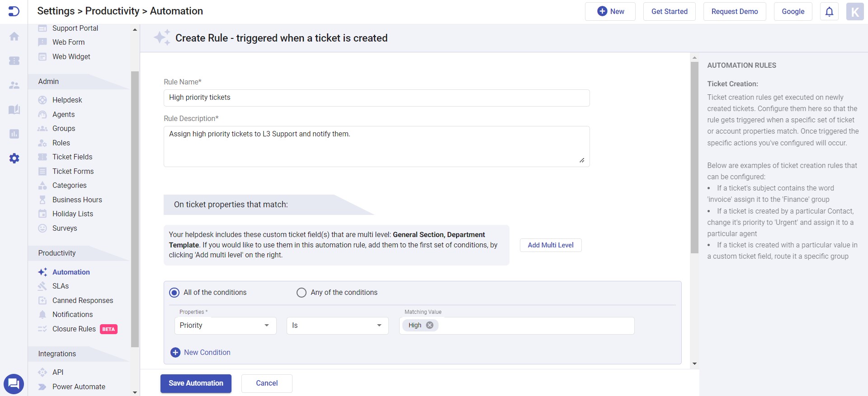This screenshot has width=868, height=396.
Task: Select All of the conditions radio
Action: pos(174,293)
